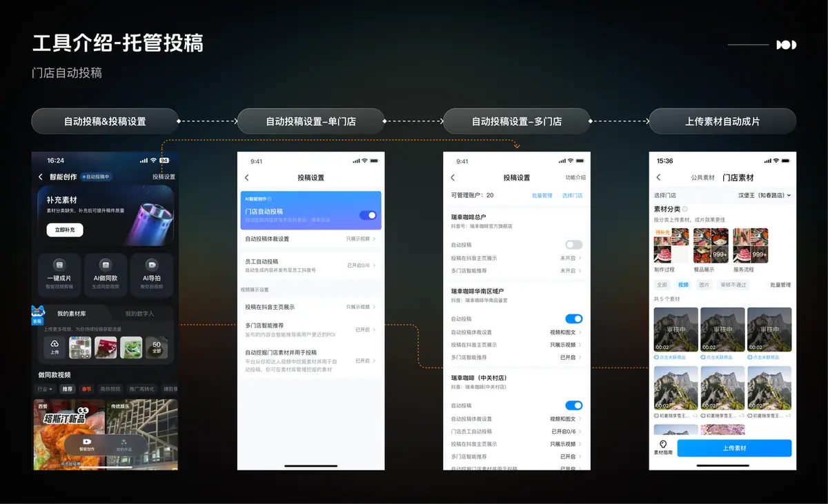Tap 立即补充 button on 补充素材 card

pos(65,228)
